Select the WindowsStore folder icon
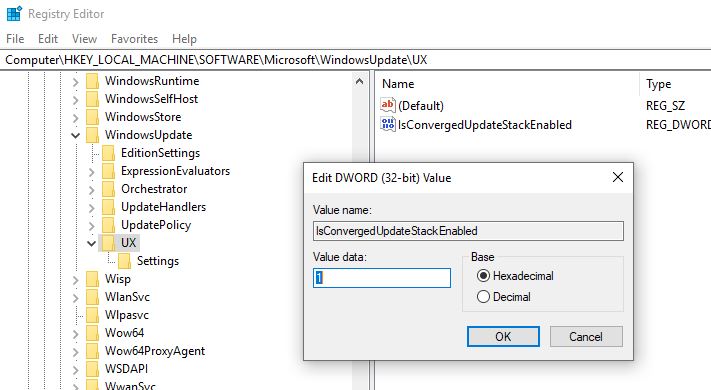Screen dimensions: 711x390 tap(93, 117)
